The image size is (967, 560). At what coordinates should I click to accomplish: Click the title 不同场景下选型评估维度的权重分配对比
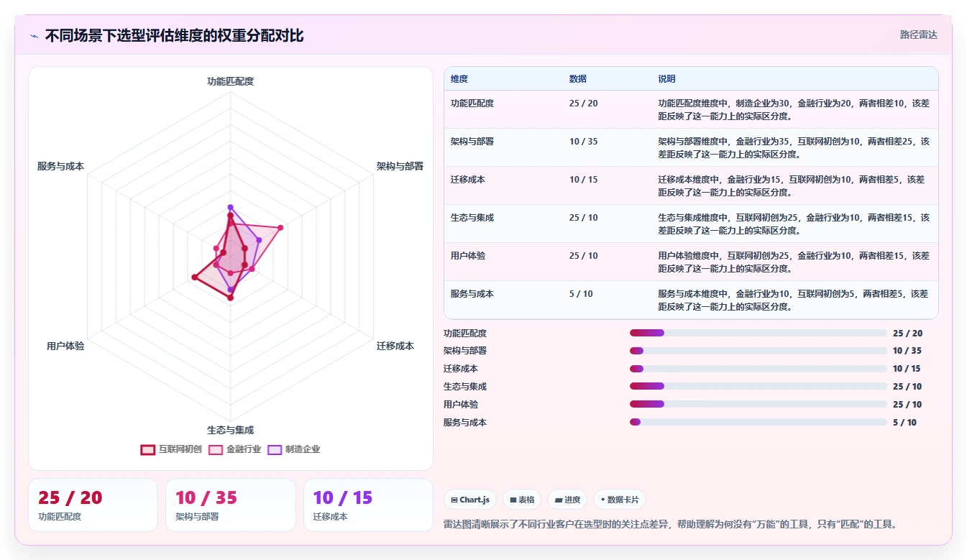[x=174, y=35]
